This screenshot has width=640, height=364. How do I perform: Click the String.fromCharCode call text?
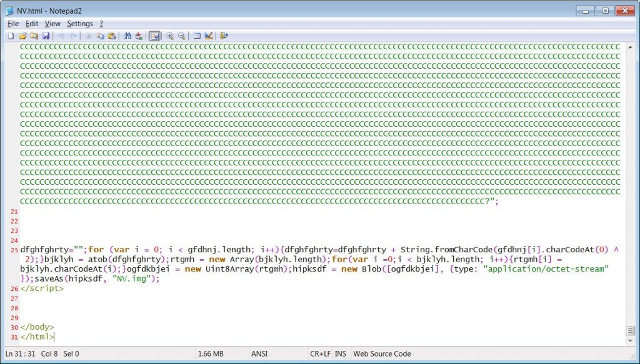446,250
